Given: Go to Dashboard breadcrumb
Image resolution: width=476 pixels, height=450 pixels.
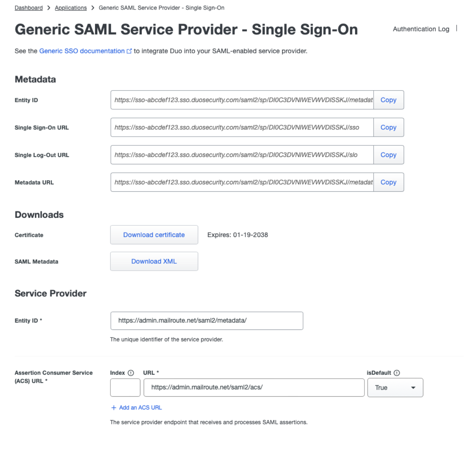Looking at the screenshot, I should coord(29,8).
